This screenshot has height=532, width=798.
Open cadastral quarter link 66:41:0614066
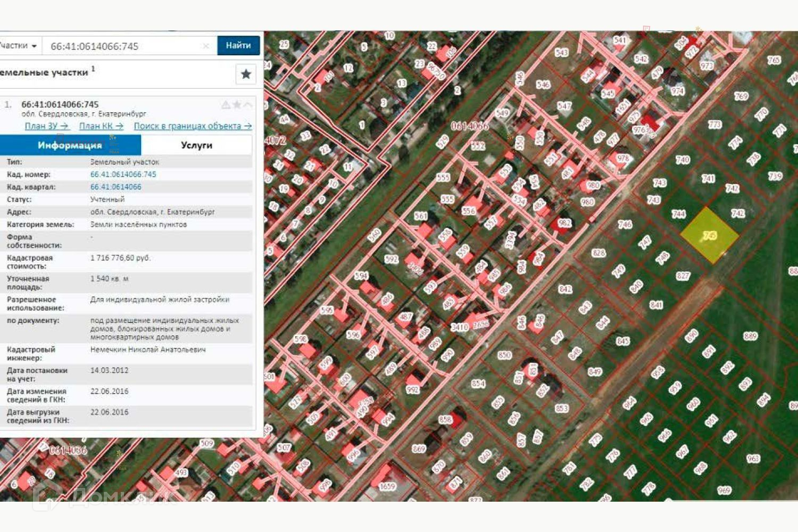click(x=116, y=187)
